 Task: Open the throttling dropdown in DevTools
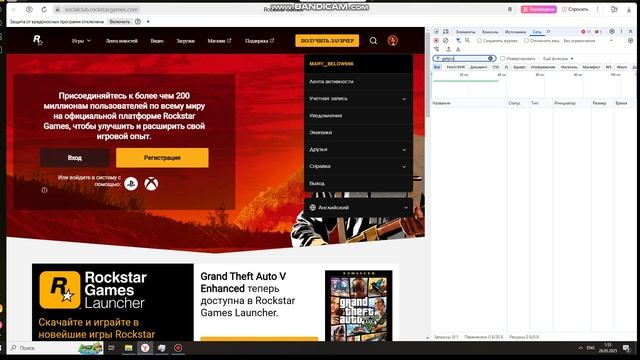[x=588, y=40]
